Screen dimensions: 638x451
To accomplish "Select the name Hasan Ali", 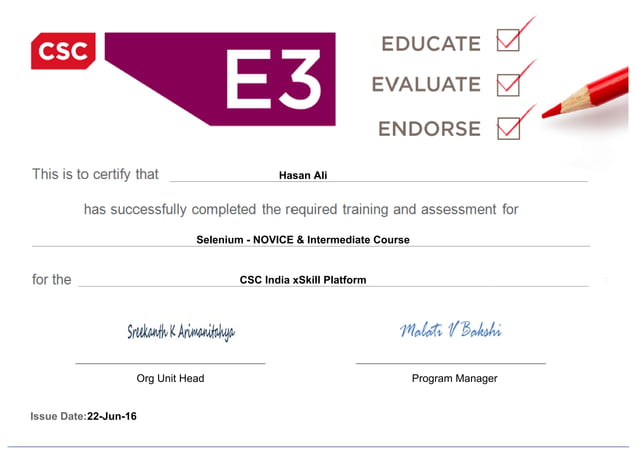I will click(303, 175).
